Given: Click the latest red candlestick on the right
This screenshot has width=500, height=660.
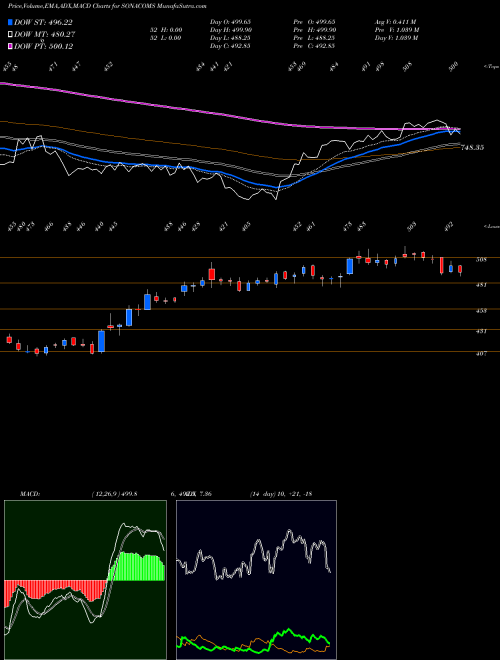Looking at the screenshot, I should (x=460, y=270).
